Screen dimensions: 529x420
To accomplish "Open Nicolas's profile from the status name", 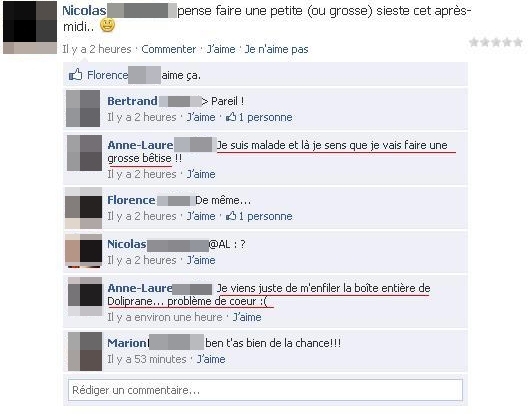I will click(84, 10).
